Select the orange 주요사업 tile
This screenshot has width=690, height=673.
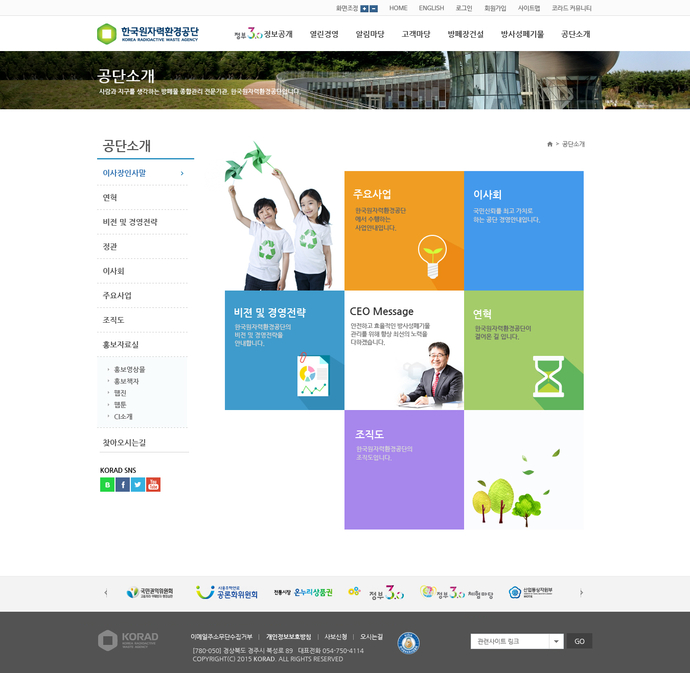404,230
